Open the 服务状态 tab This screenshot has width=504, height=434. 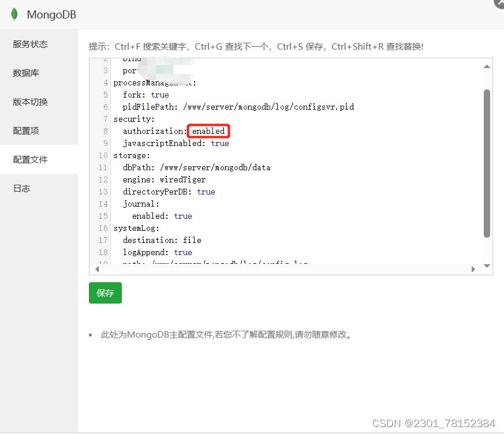click(x=30, y=44)
